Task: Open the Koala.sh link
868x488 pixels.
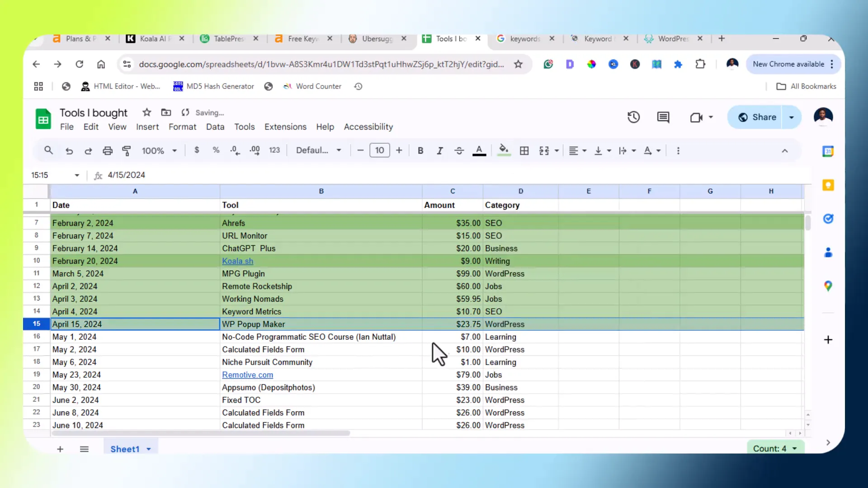Action: (237, 261)
